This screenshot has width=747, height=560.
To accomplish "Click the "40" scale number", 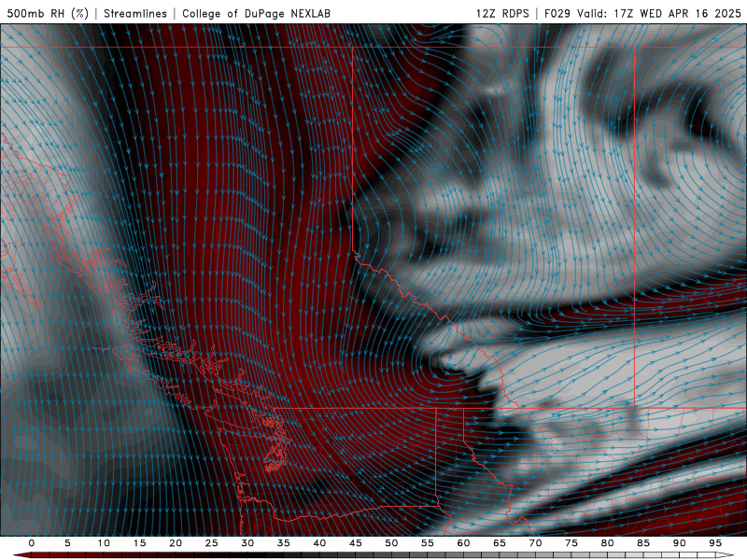I will pos(319,543).
